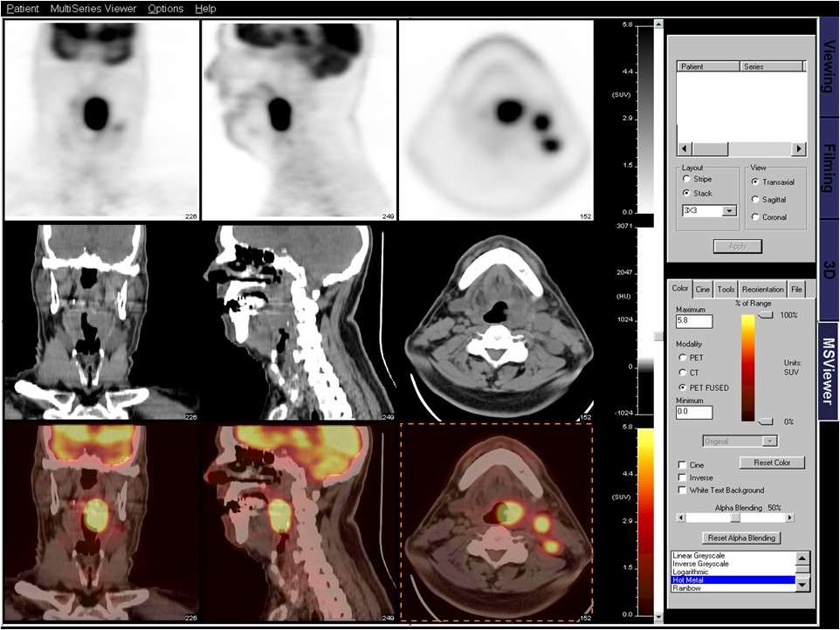Screen dimensions: 840x630
Task: Click the Alpha Blending slider handle
Action: 735,517
